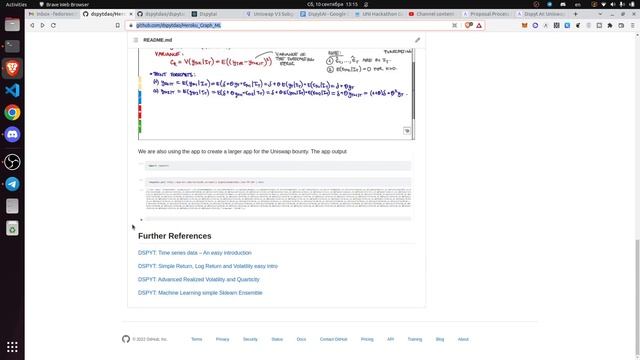
Task: Click the pencil edit README icon
Action: click(x=417, y=40)
